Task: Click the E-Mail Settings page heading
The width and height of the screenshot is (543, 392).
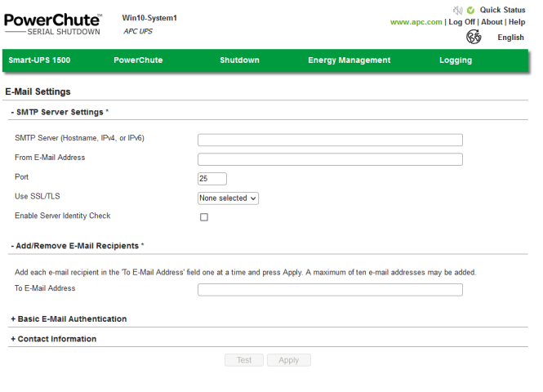Action: point(38,91)
